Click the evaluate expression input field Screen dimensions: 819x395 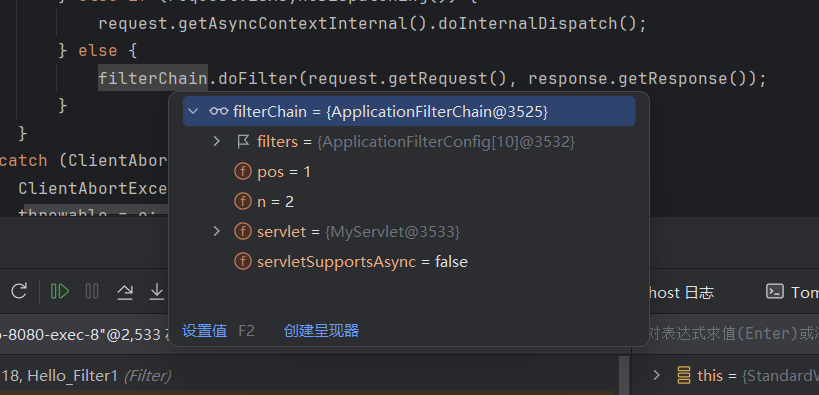coord(733,333)
